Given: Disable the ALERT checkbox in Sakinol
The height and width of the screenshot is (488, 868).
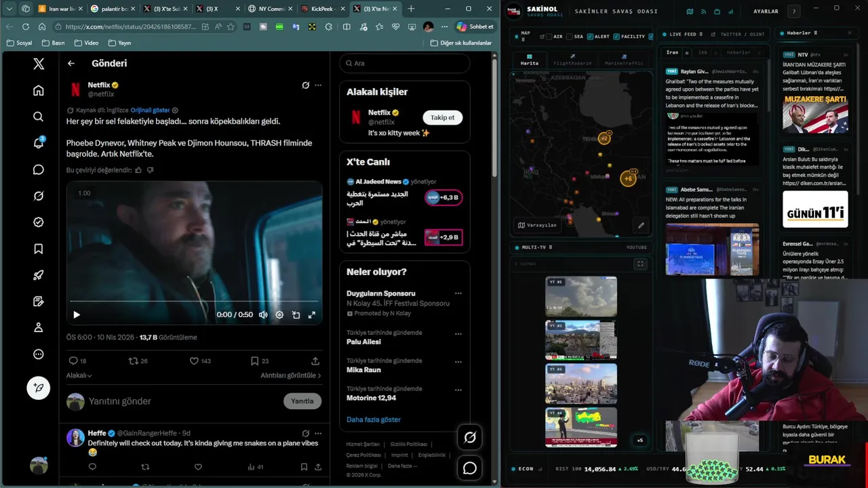Looking at the screenshot, I should coord(590,37).
